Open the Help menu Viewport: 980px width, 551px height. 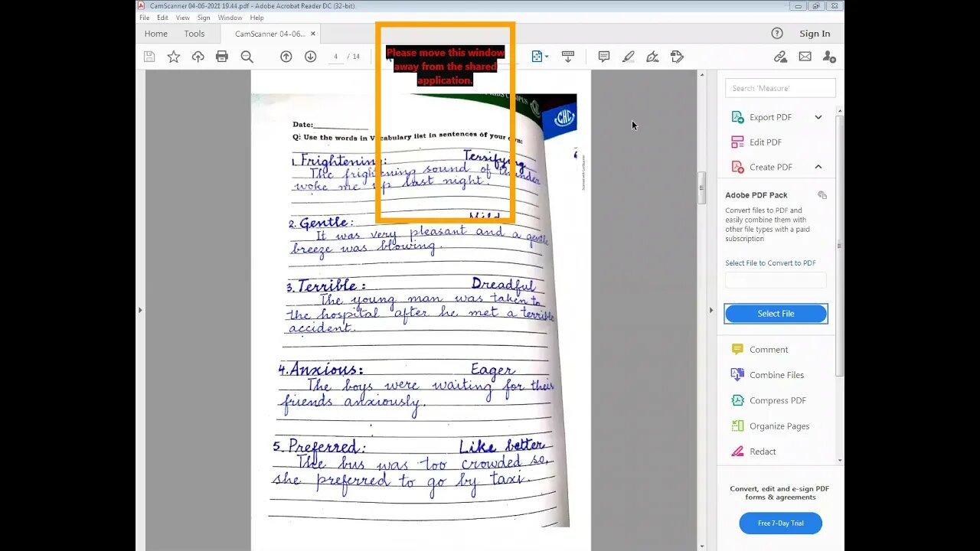pyautogui.click(x=257, y=18)
